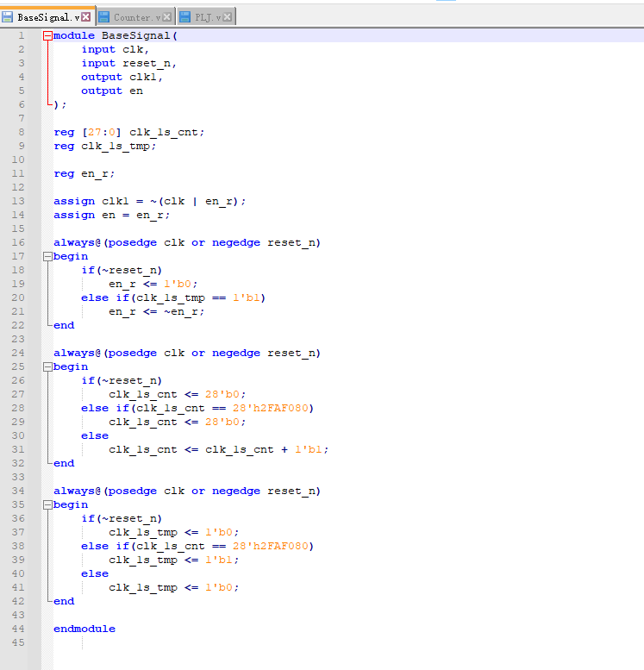Click the always statement on line 16
Screen dimensions: 644x670
point(187,242)
